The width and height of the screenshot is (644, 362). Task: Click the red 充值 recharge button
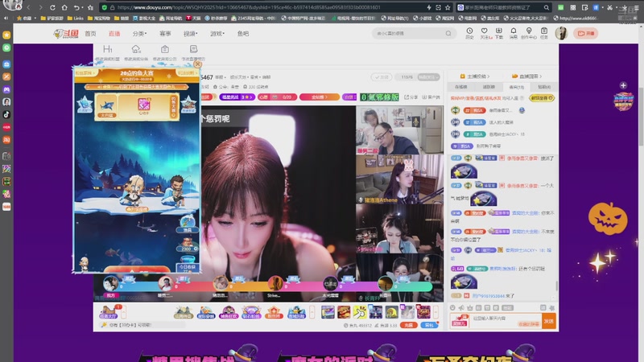[x=409, y=325]
